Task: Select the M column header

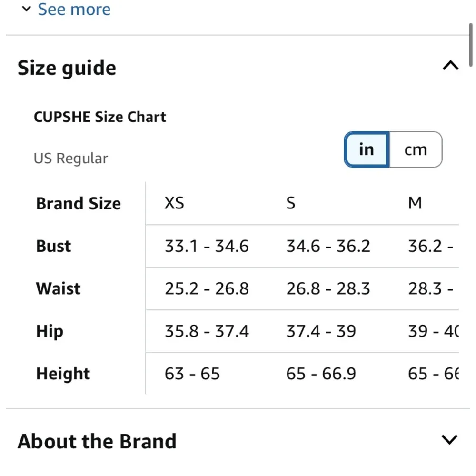Action: click(416, 203)
